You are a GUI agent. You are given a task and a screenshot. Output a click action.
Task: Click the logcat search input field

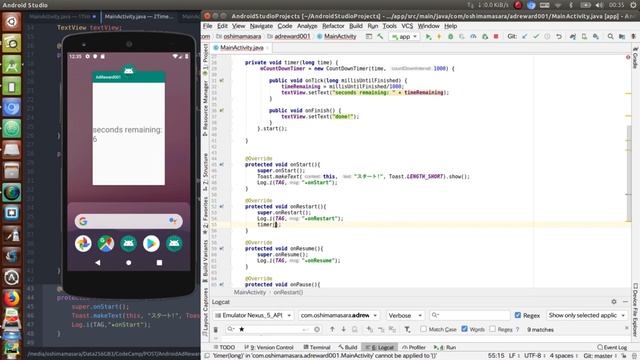tap(470, 315)
